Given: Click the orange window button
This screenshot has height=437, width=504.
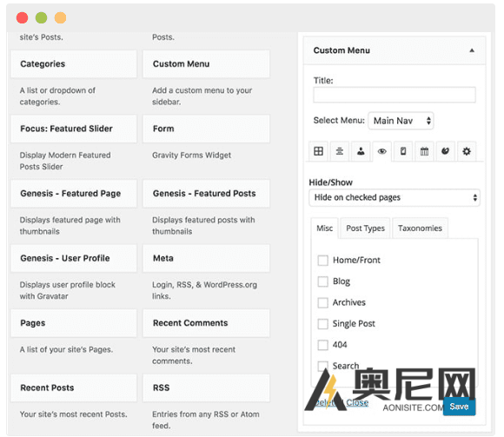Looking at the screenshot, I should [61, 17].
